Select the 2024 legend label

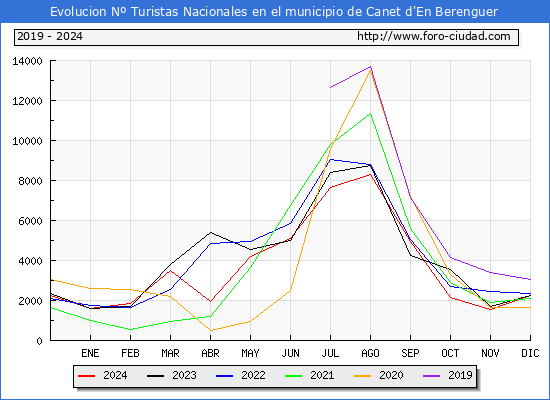pos(115,375)
